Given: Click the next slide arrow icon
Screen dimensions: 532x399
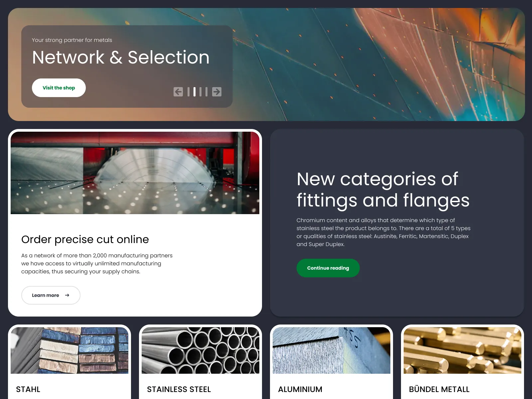Looking at the screenshot, I should point(217,92).
